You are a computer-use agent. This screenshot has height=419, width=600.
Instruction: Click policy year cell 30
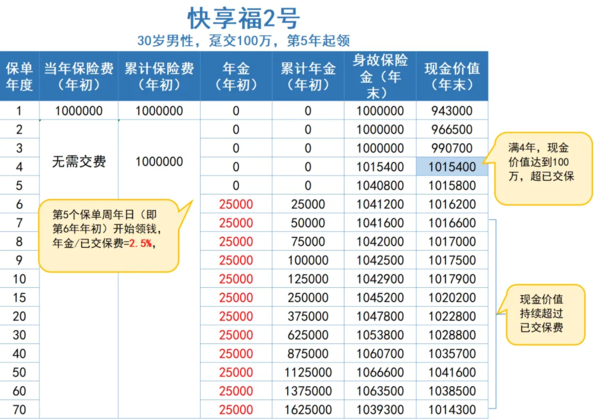(19, 335)
